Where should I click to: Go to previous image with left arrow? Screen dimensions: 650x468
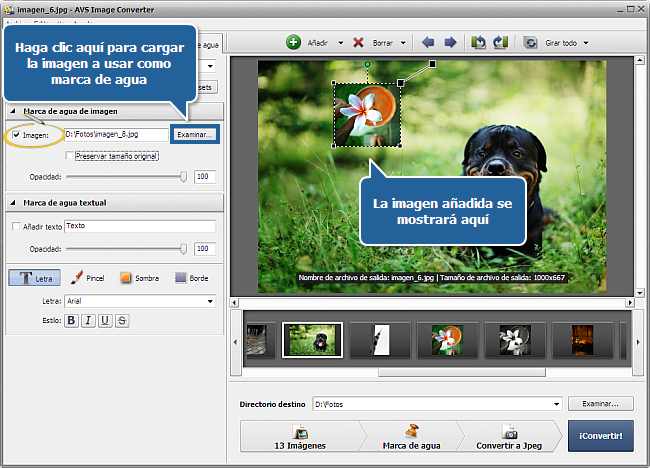point(429,43)
